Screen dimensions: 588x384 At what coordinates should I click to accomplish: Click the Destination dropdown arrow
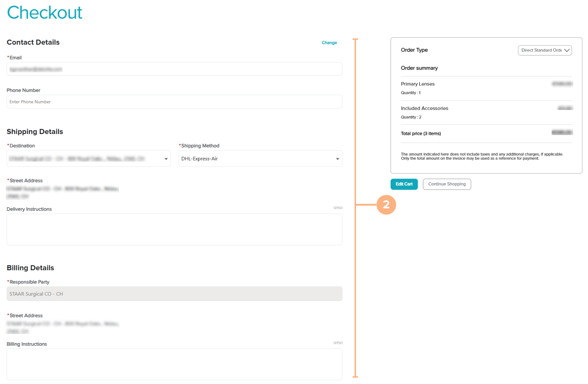click(166, 159)
